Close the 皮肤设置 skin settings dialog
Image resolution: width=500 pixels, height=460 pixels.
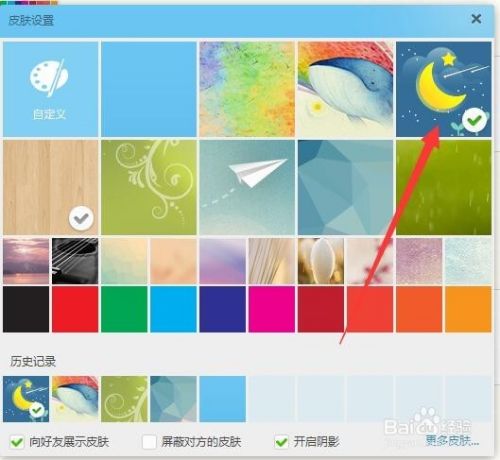pos(476,19)
